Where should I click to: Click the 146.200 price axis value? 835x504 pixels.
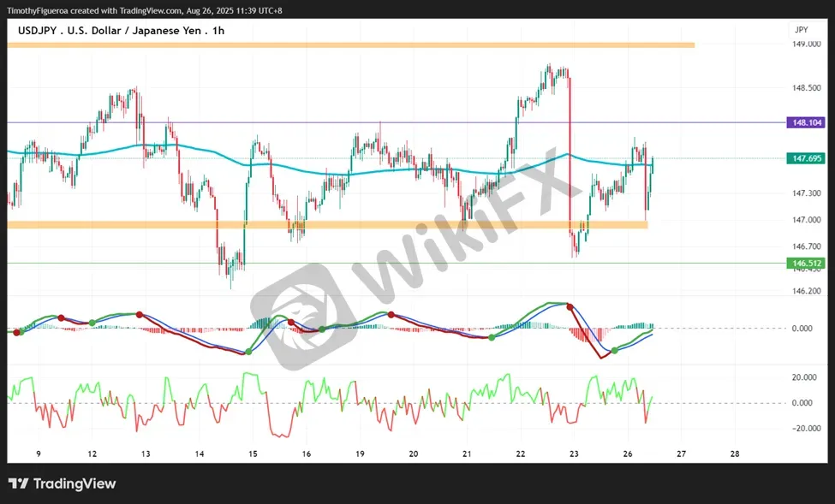(x=806, y=291)
